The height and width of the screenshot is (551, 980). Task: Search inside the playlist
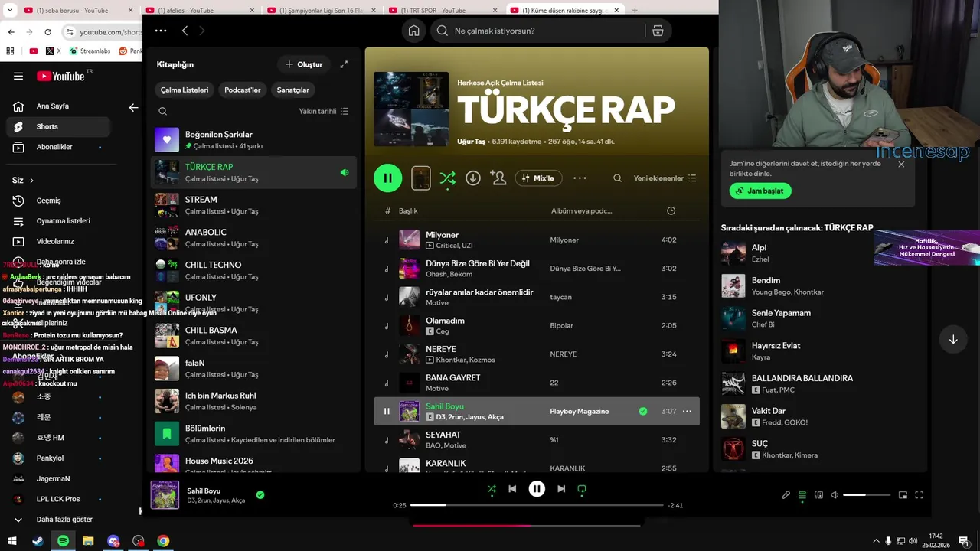[x=617, y=178]
